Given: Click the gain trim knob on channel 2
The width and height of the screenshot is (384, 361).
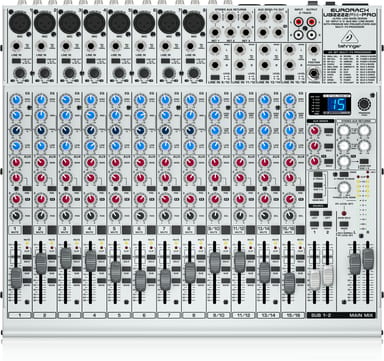Looking at the screenshot, I should click(44, 73).
